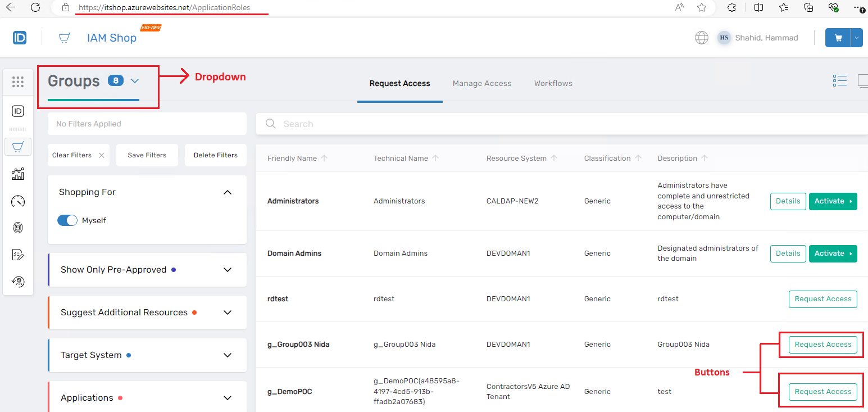Open Details for Administrators group

pyautogui.click(x=788, y=201)
